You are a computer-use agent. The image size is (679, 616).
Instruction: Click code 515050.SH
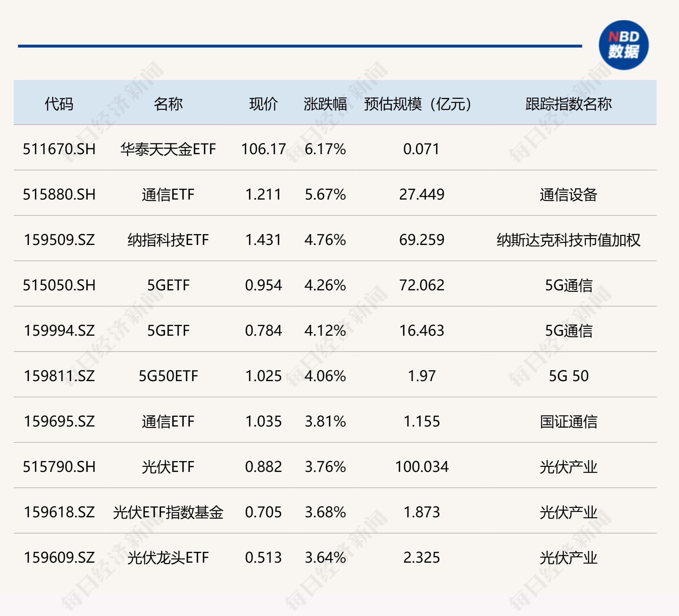click(x=59, y=285)
